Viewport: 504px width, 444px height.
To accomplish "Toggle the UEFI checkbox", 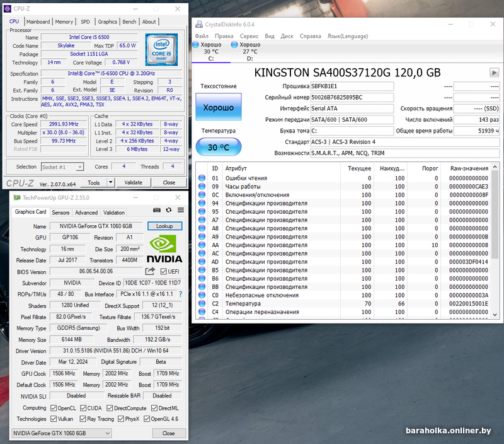I will (163, 272).
